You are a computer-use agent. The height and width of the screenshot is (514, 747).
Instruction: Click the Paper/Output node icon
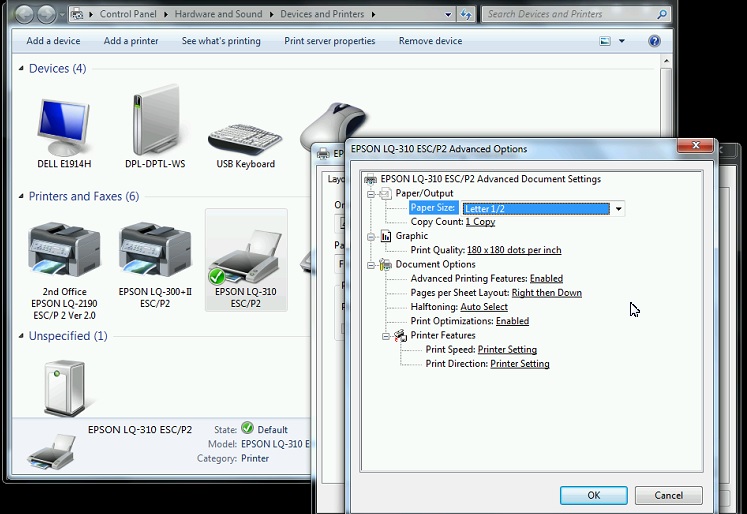click(x=385, y=193)
